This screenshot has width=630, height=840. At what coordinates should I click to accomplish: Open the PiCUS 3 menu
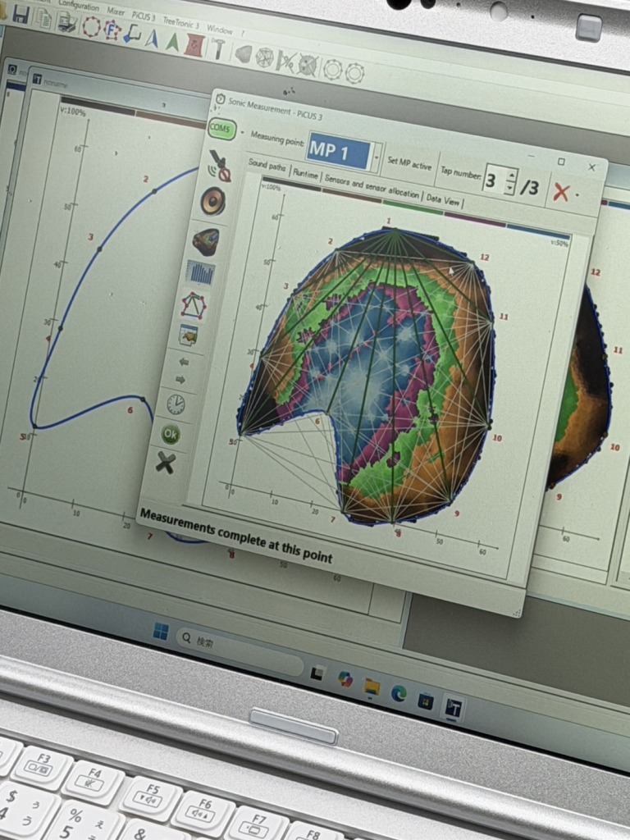coord(144,16)
